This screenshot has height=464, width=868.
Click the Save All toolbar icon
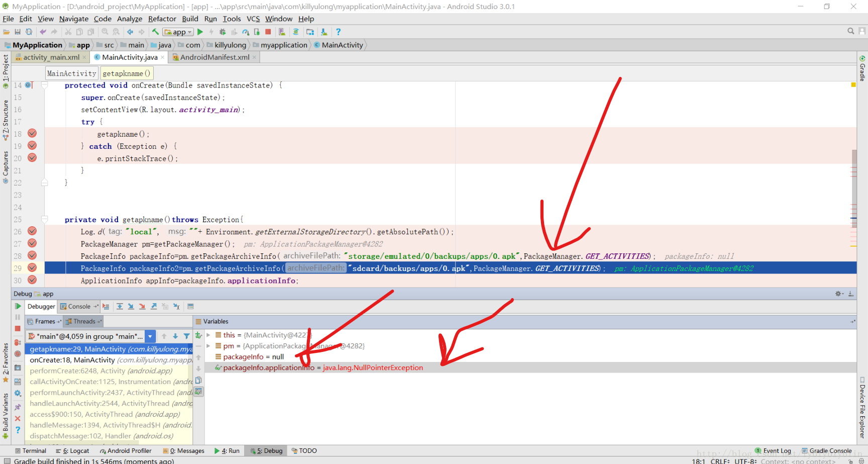coord(18,32)
